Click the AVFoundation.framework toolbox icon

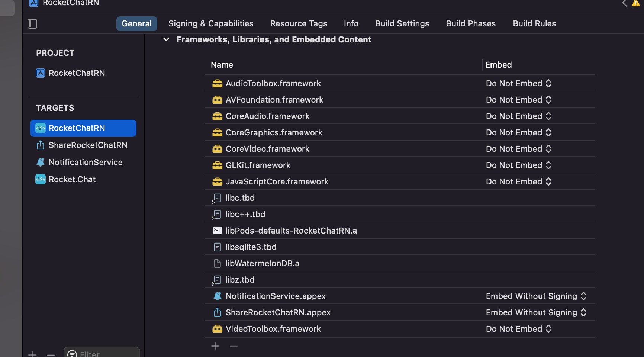(217, 100)
